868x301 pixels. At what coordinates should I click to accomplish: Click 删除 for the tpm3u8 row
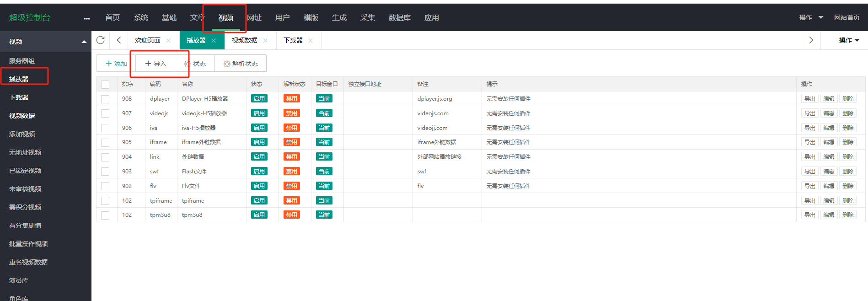point(848,215)
